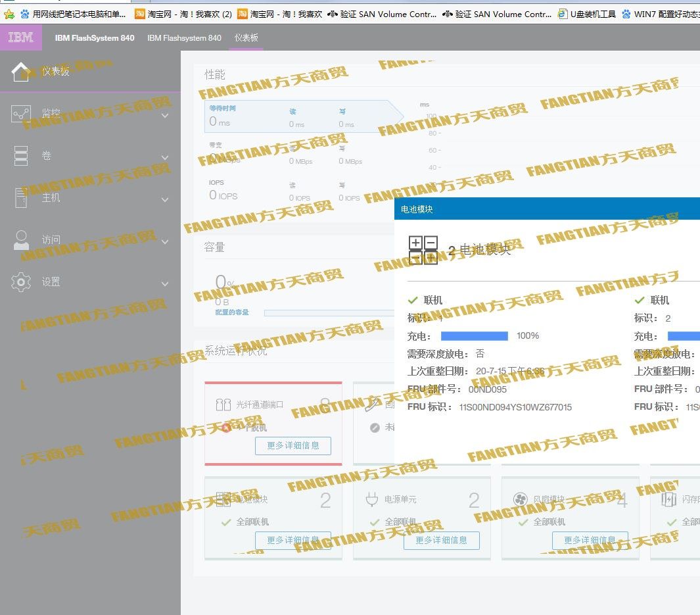
Task: Click the 卷 volumes stack icon
Action: pyautogui.click(x=21, y=156)
